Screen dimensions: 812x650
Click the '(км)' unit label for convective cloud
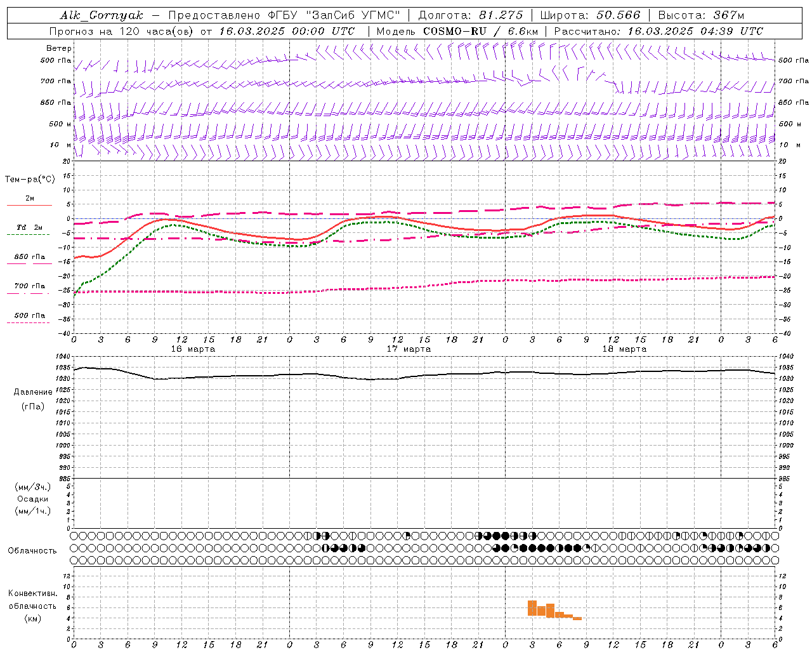(x=32, y=618)
